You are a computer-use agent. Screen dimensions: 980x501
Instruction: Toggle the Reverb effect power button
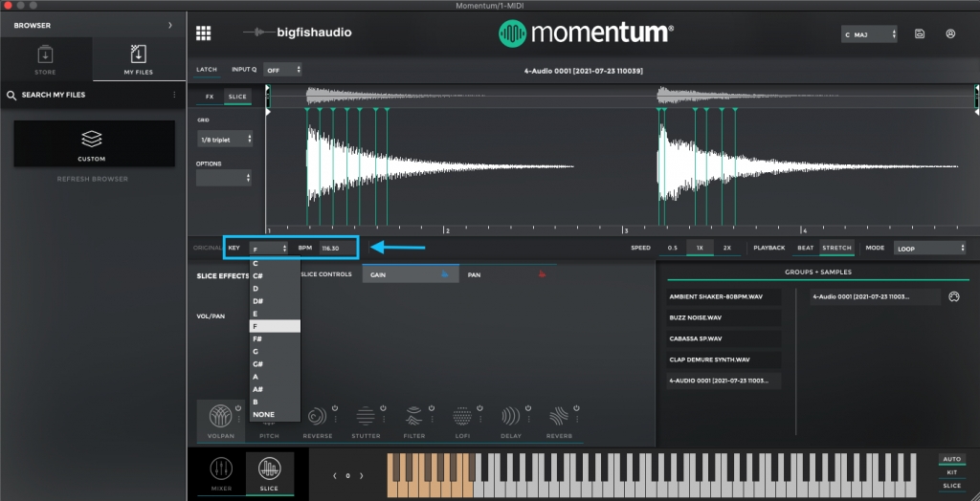pos(575,408)
